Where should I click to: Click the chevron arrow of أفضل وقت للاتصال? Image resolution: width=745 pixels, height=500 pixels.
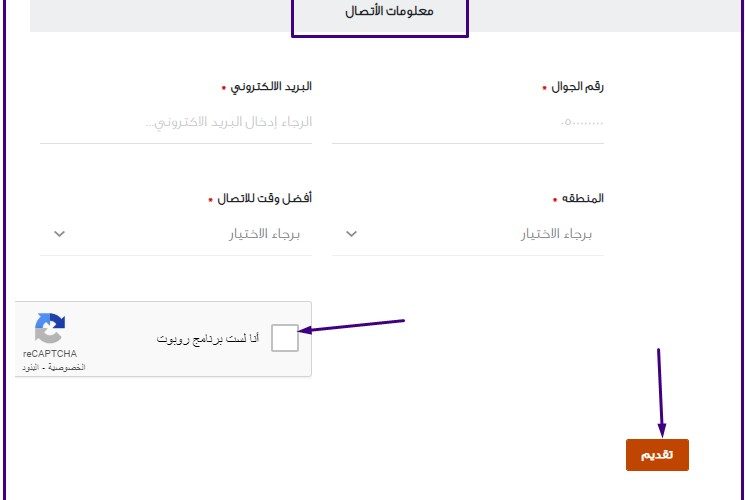59,234
